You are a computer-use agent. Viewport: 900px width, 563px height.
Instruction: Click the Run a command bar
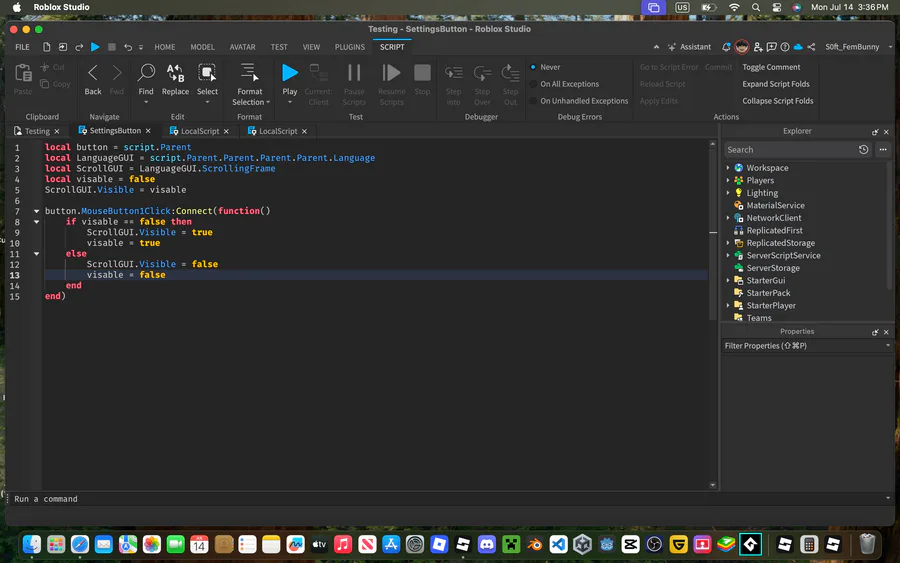pos(448,499)
